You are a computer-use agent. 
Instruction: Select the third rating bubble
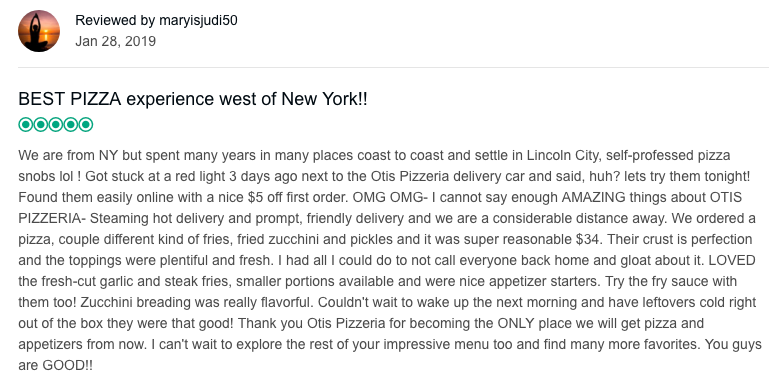tap(56, 124)
